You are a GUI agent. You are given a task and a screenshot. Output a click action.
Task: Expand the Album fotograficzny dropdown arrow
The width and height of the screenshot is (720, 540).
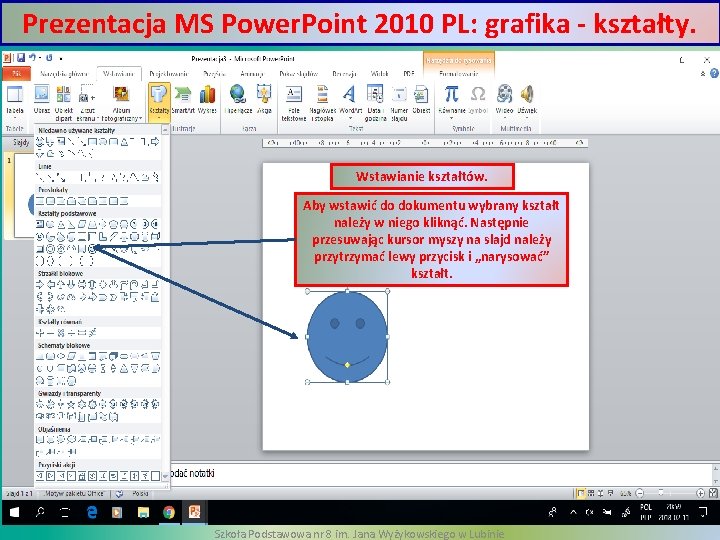click(140, 119)
